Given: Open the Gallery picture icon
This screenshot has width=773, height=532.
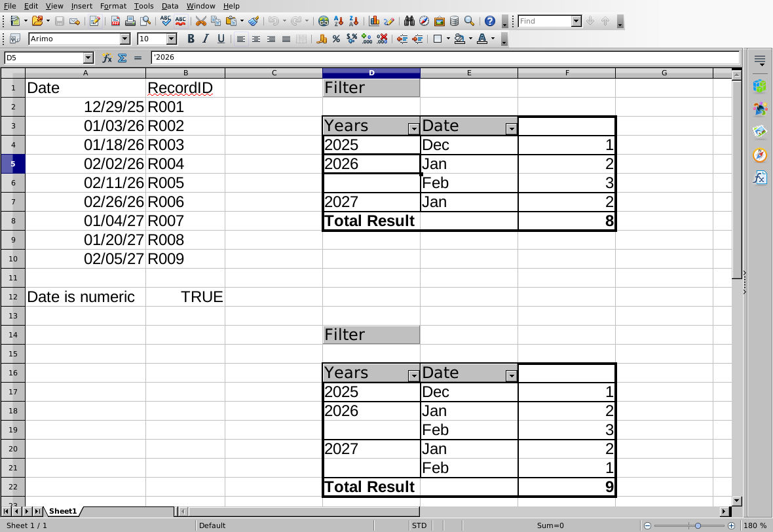Looking at the screenshot, I should [x=440, y=21].
